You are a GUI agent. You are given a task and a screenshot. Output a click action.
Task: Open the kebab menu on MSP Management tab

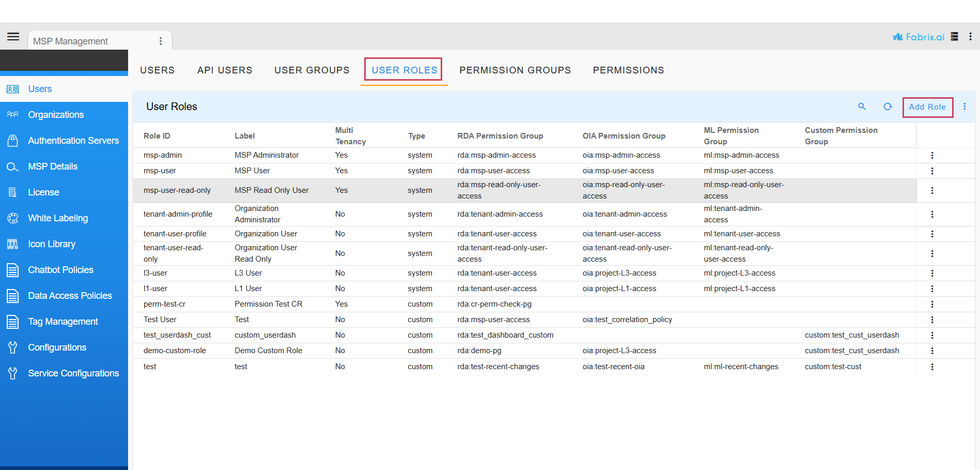(x=161, y=40)
